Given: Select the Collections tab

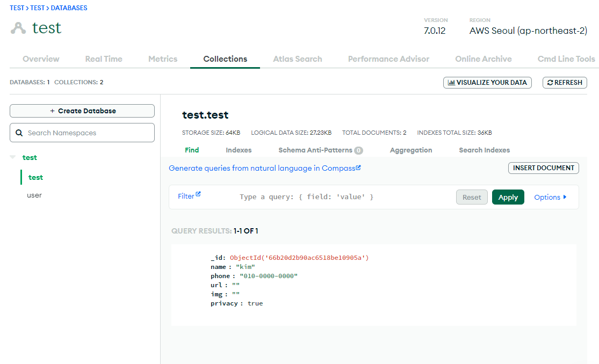Looking at the screenshot, I should (225, 59).
